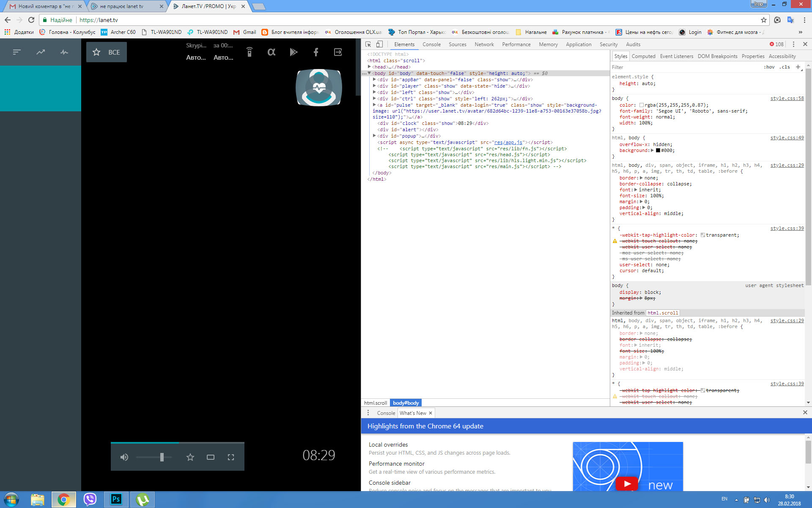Click the remote control icon in player toolbar

(250, 52)
